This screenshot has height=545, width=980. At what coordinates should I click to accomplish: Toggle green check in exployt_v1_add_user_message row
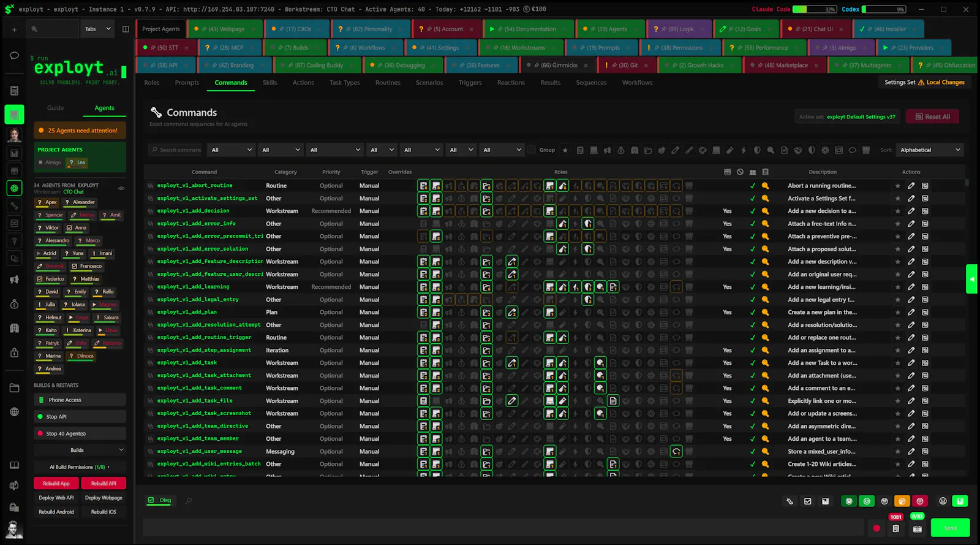tap(753, 451)
